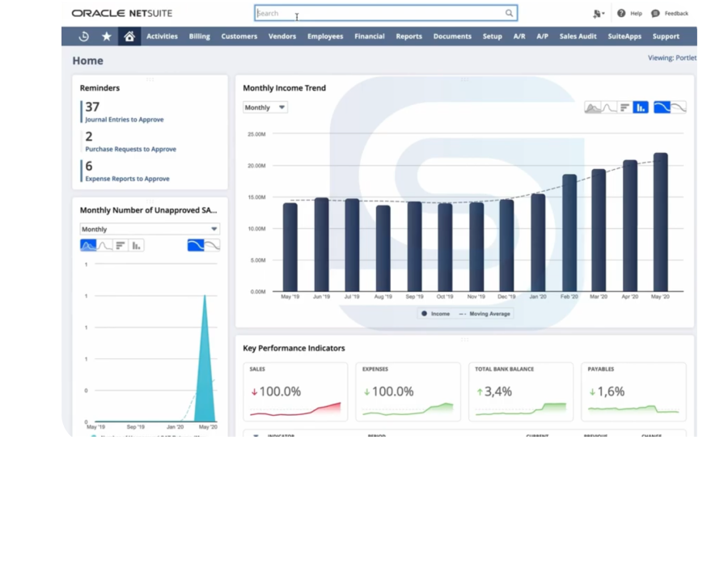Click into the global search field
The width and height of the screenshot is (728, 576).
(x=380, y=14)
